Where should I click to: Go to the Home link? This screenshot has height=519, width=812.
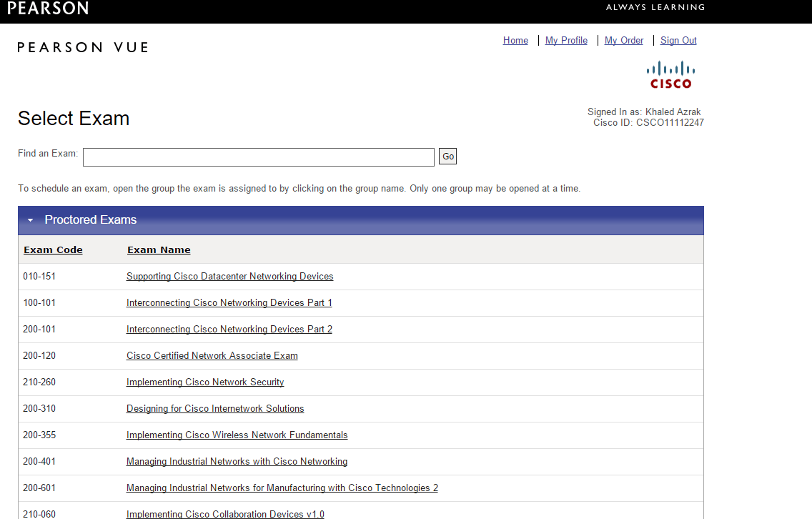click(x=515, y=41)
